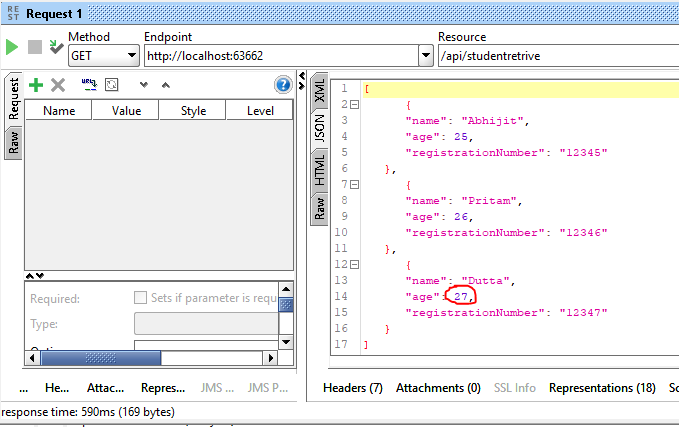Open the SSL Info tab
This screenshot has height=427, width=679.
point(514,388)
